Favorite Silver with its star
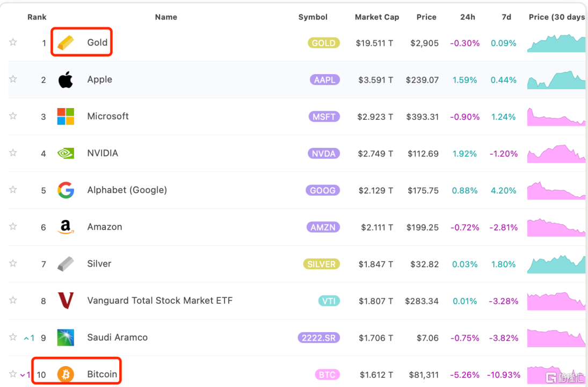Image resolution: width=588 pixels, height=387 pixels. click(x=13, y=263)
